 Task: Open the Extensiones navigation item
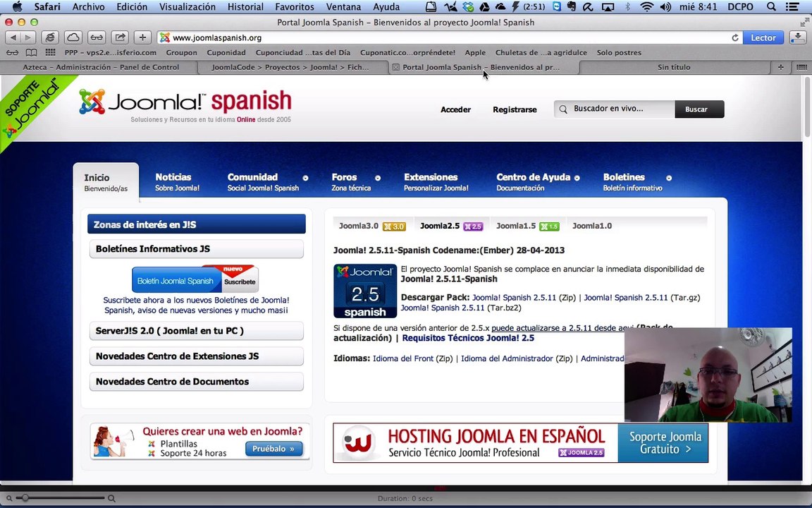tap(436, 181)
